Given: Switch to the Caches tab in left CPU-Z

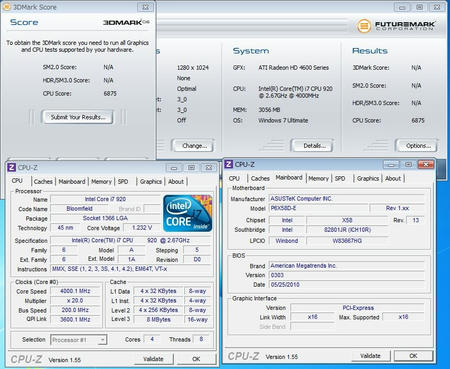Looking at the screenshot, I should click(43, 182).
